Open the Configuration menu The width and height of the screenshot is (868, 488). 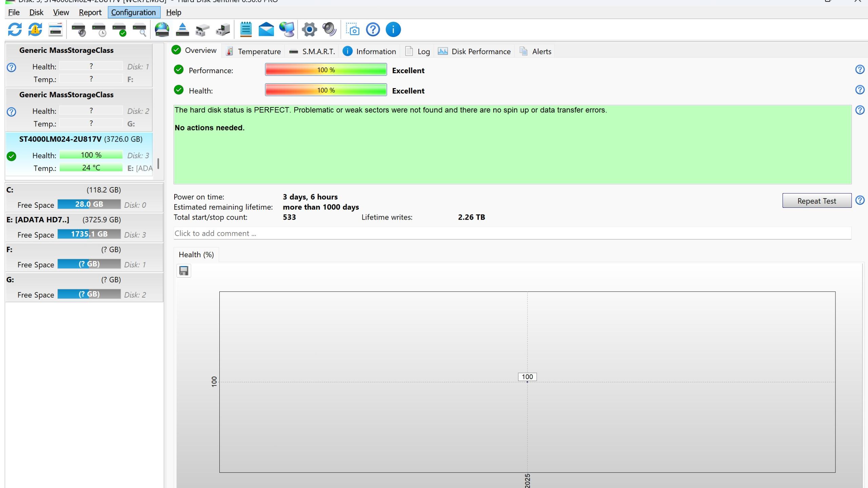pyautogui.click(x=134, y=13)
